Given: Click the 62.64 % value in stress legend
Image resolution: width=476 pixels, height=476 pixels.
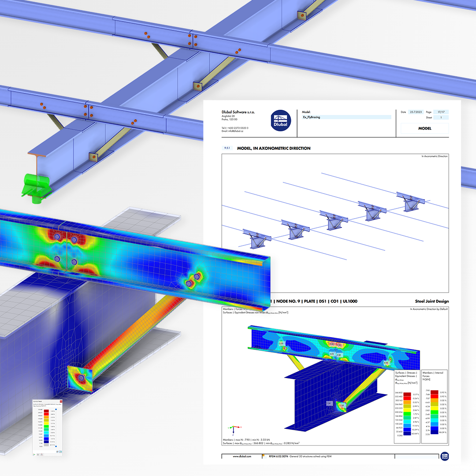Looking at the screenshot, I should [415, 434].
